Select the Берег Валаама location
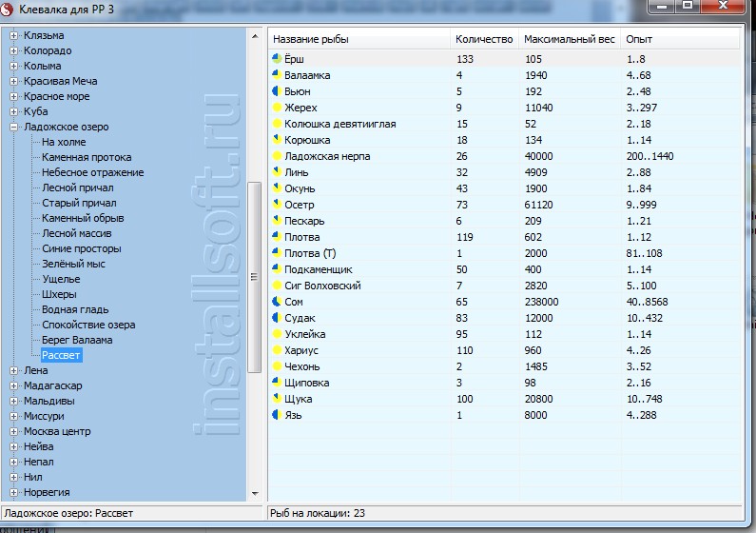 [x=77, y=340]
